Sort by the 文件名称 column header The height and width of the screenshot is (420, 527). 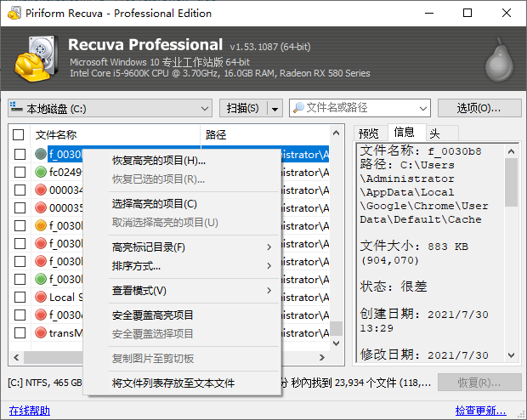tap(116, 135)
